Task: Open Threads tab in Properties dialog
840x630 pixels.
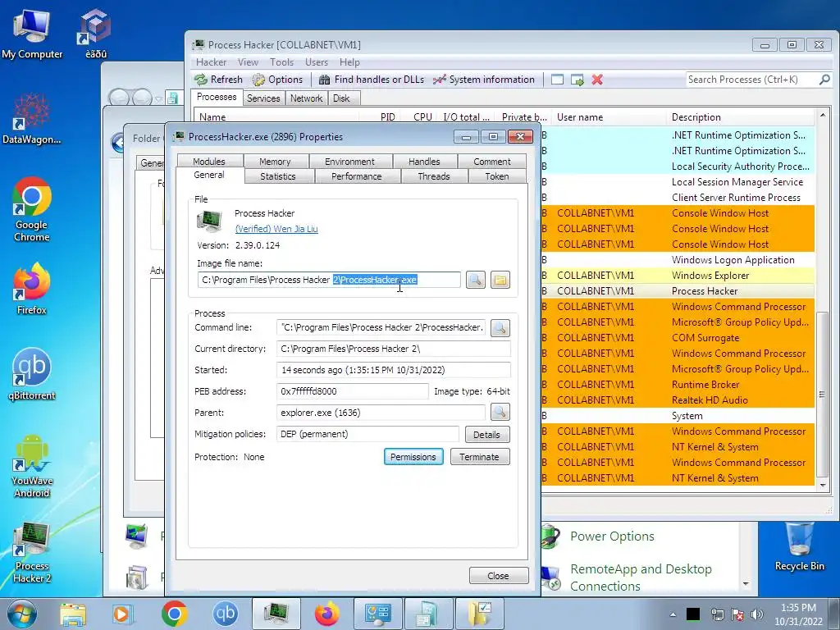Action: tap(434, 176)
